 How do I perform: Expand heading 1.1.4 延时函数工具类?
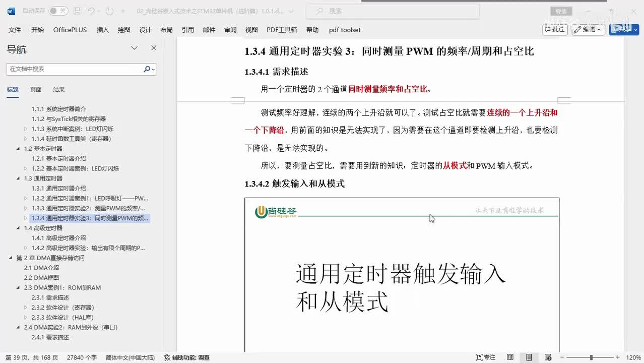(x=26, y=139)
